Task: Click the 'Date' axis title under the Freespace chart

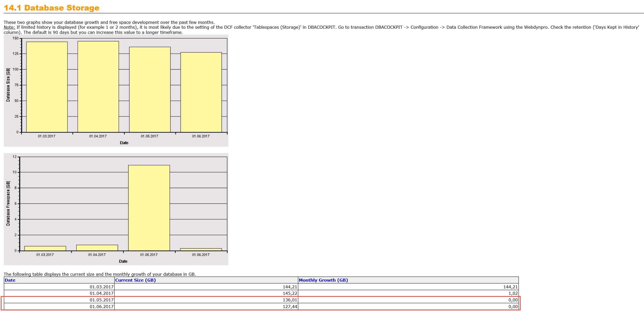Action: pyautogui.click(x=123, y=261)
